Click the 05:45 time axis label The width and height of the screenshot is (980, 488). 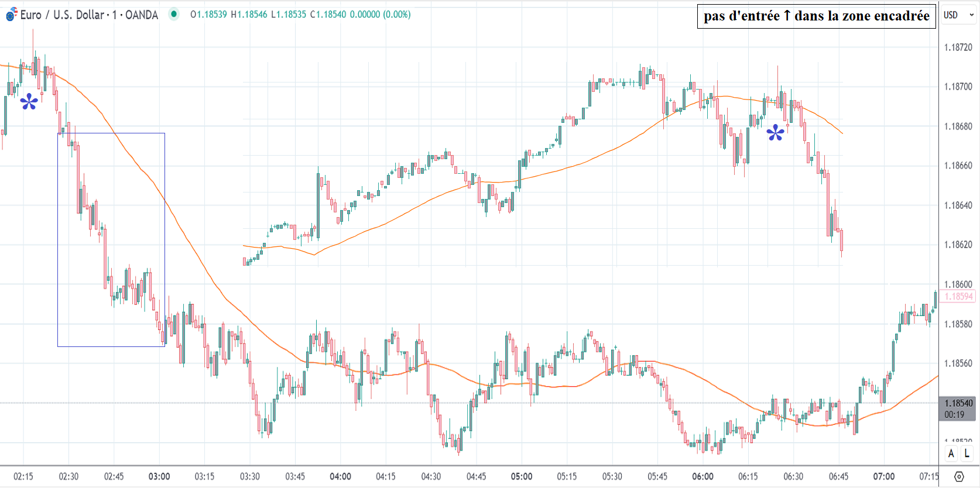point(657,476)
